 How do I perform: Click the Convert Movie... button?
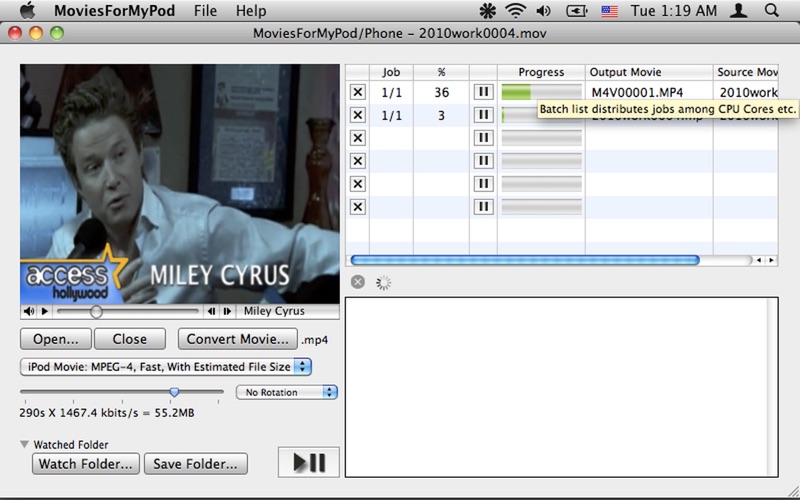(238, 339)
